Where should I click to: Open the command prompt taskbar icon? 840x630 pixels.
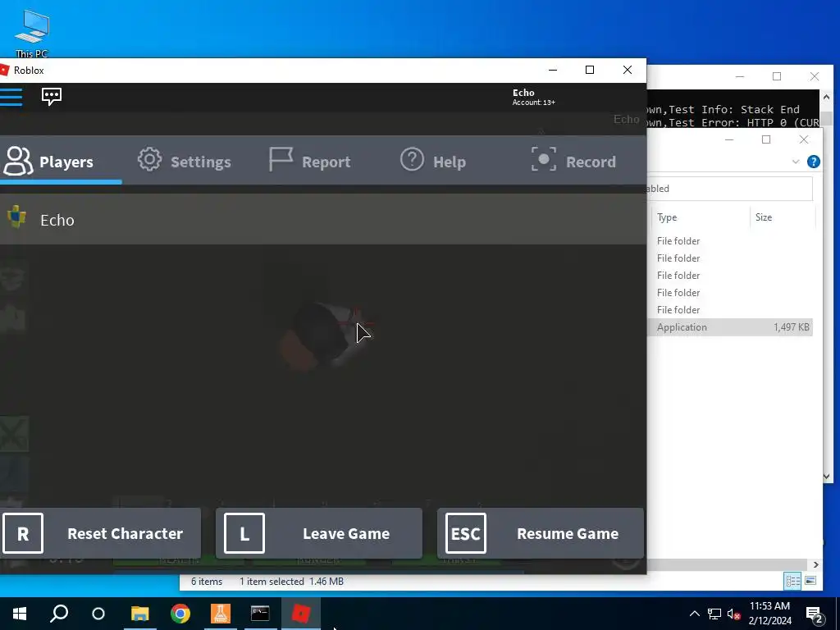point(260,614)
